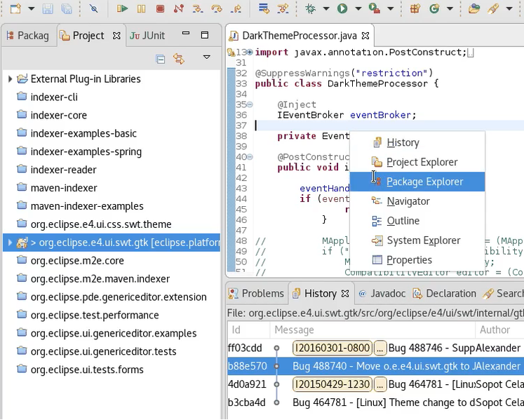This screenshot has height=420, width=524.
Task: Choose History from the Show In menu
Action: click(x=417, y=142)
